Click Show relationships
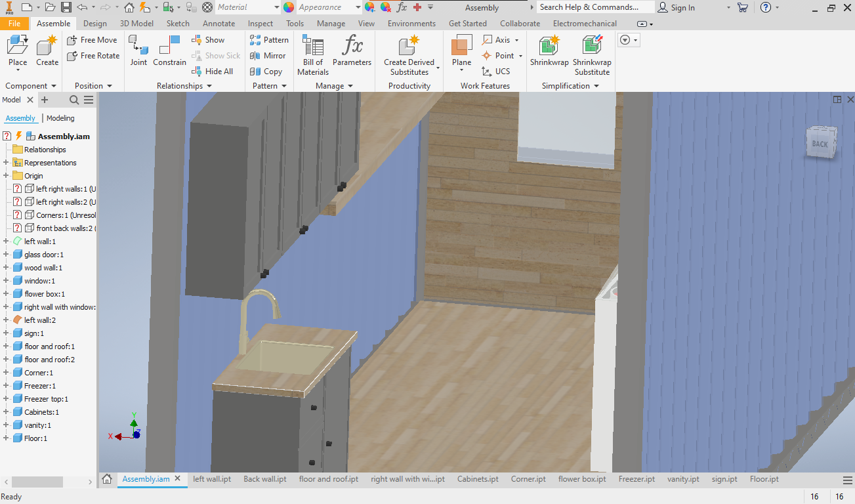This screenshot has height=504, width=855. tap(208, 40)
